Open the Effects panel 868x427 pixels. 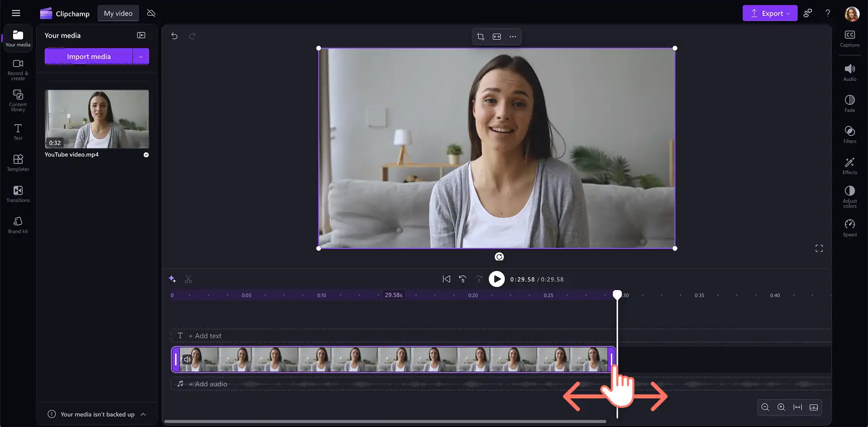tap(850, 166)
